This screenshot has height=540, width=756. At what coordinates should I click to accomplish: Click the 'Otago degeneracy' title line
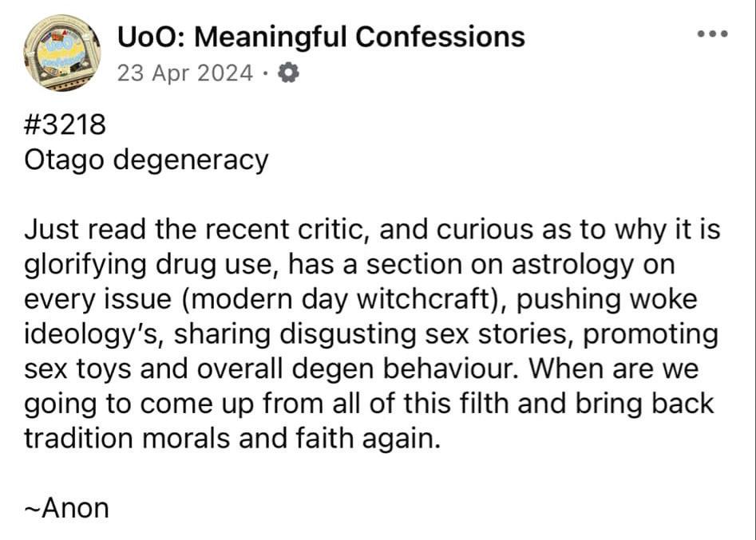146,160
